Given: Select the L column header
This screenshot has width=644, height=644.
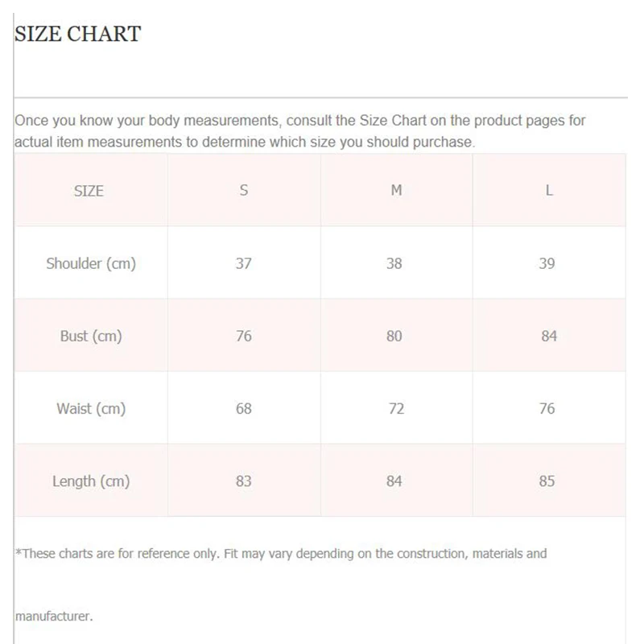Looking at the screenshot, I should point(549,191).
